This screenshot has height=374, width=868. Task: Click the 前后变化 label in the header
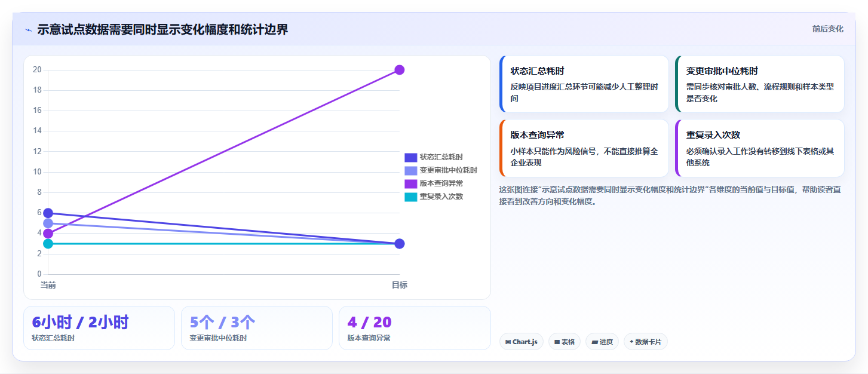(827, 29)
